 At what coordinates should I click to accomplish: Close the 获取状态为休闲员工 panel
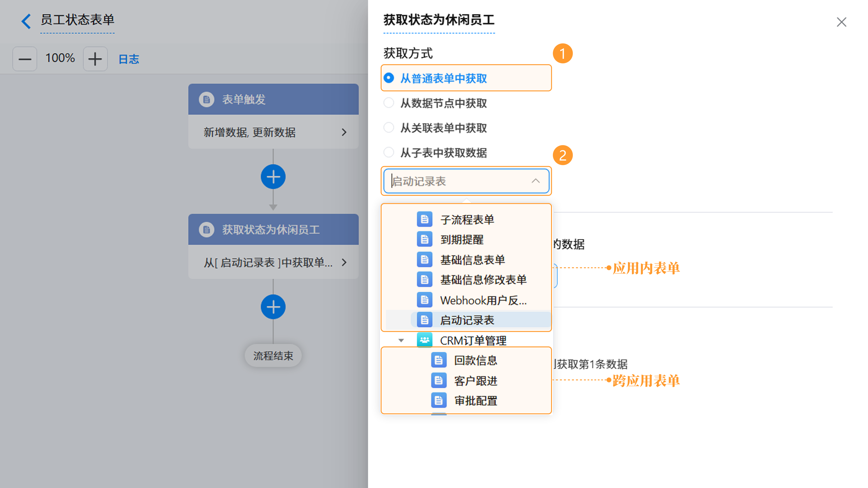841,22
